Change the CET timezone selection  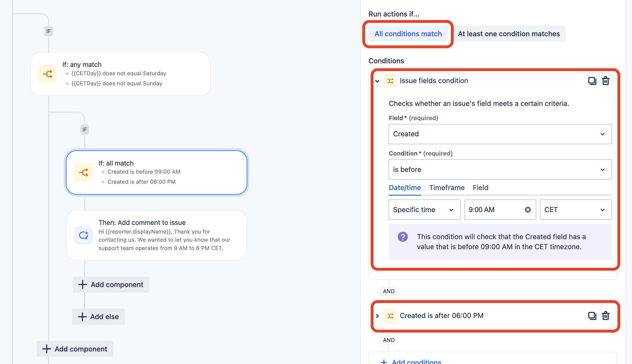pos(575,210)
